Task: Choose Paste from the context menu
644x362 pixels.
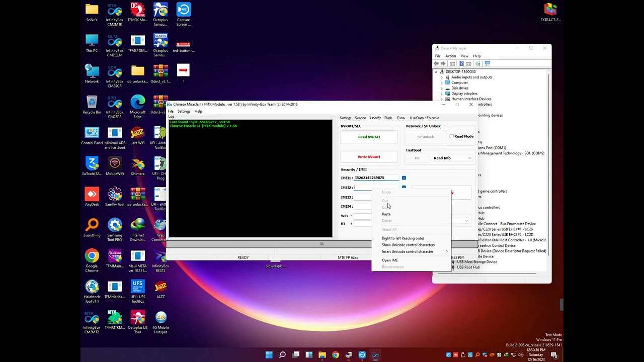Action: (386, 214)
